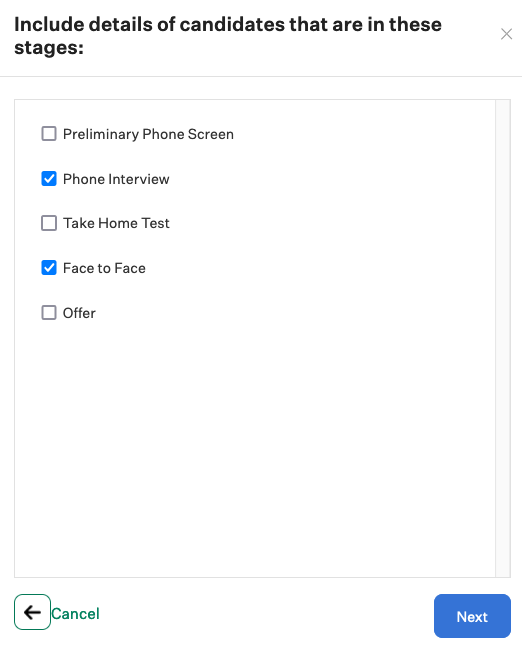Tick the Offer stage checkbox

pos(49,313)
